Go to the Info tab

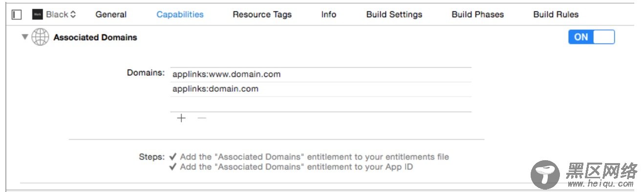pyautogui.click(x=329, y=15)
